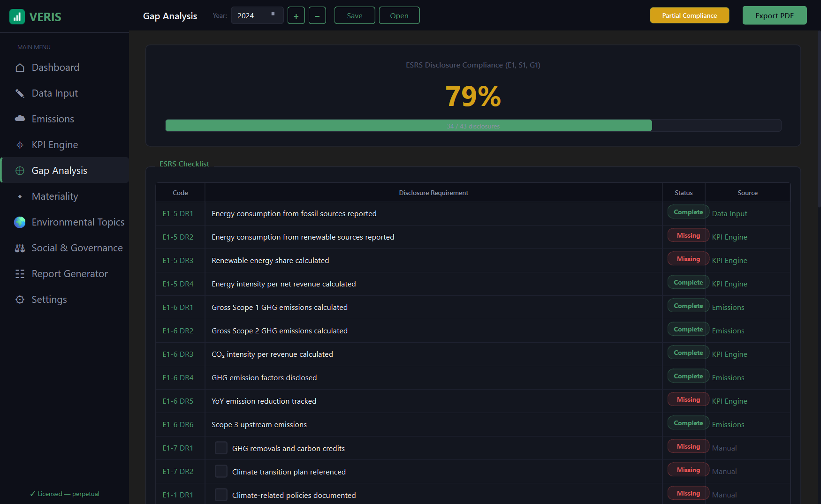The height and width of the screenshot is (504, 821).
Task: Click the Gap Analysis sidebar icon
Action: tap(20, 171)
